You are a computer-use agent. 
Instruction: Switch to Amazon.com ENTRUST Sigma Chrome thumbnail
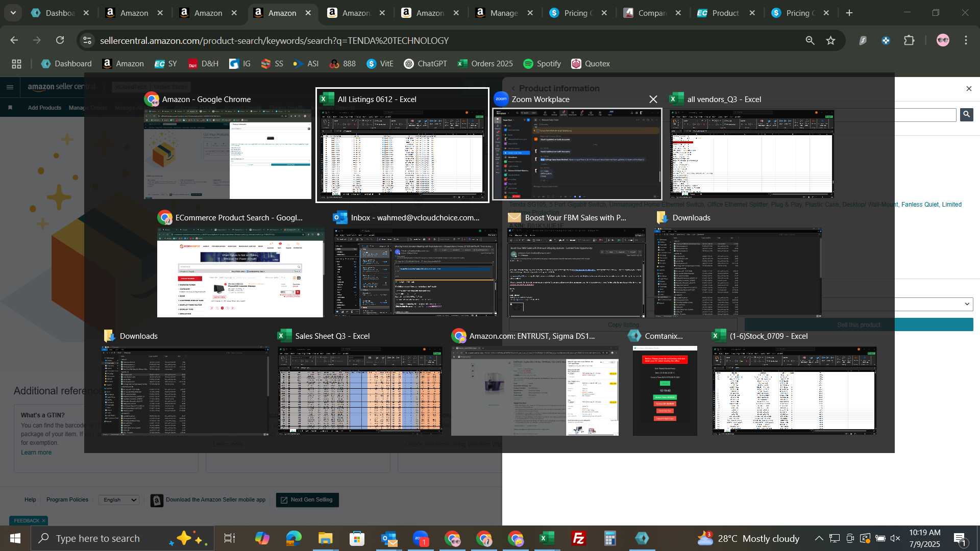click(534, 391)
